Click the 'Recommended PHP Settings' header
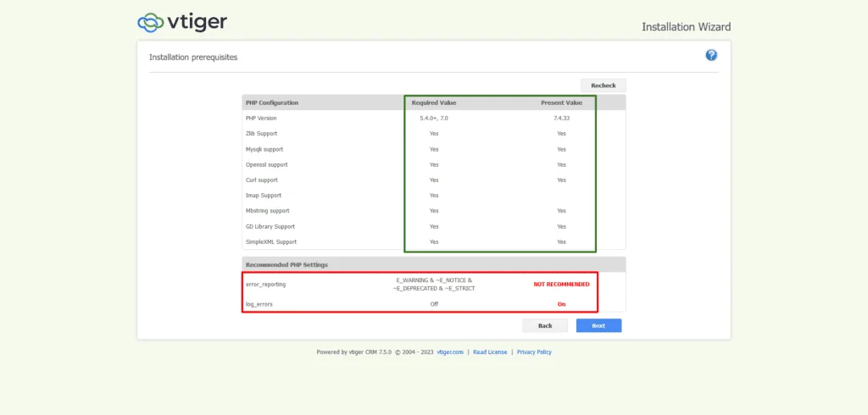868x415 pixels. [x=287, y=264]
